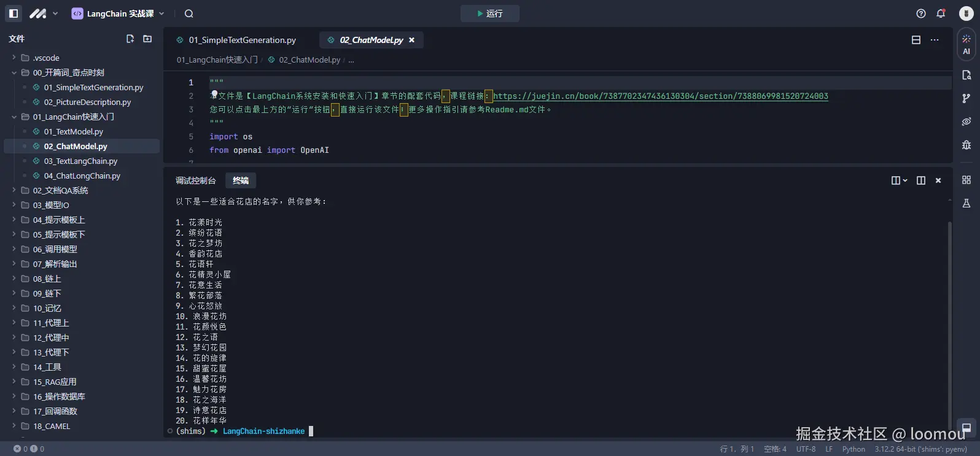The width and height of the screenshot is (980, 456).
Task: Create a new folder in explorer
Action: [147, 39]
